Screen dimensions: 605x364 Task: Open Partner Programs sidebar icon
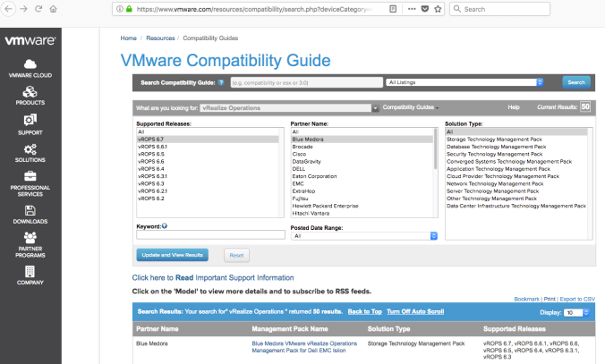[30, 245]
